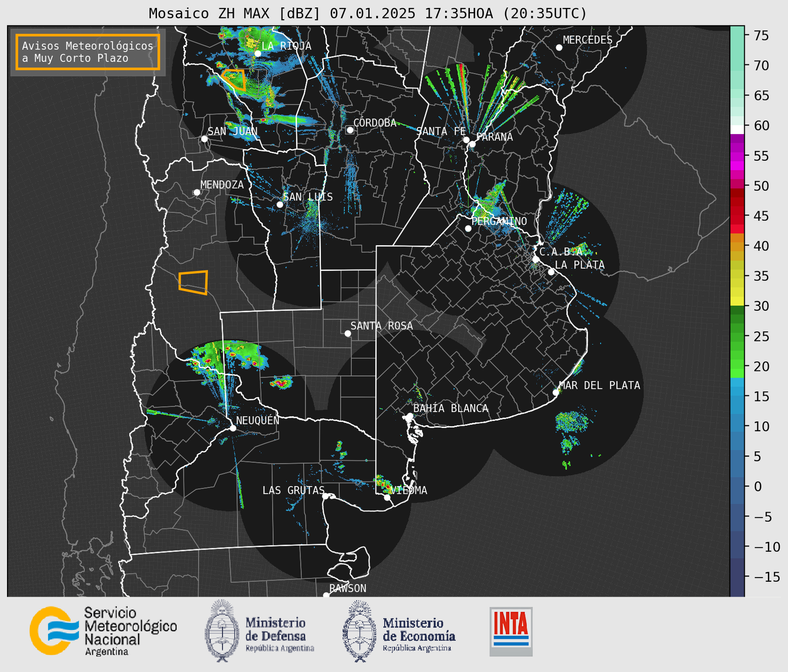Click the MERCEDES city marker
Image resolution: width=788 pixels, height=672 pixels.
(x=559, y=48)
